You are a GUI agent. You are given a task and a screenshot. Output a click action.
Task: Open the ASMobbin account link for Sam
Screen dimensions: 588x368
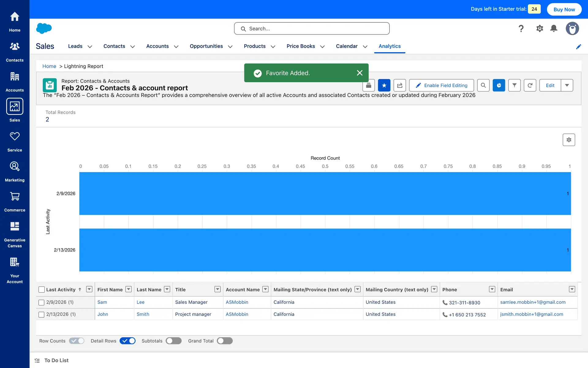click(x=237, y=302)
